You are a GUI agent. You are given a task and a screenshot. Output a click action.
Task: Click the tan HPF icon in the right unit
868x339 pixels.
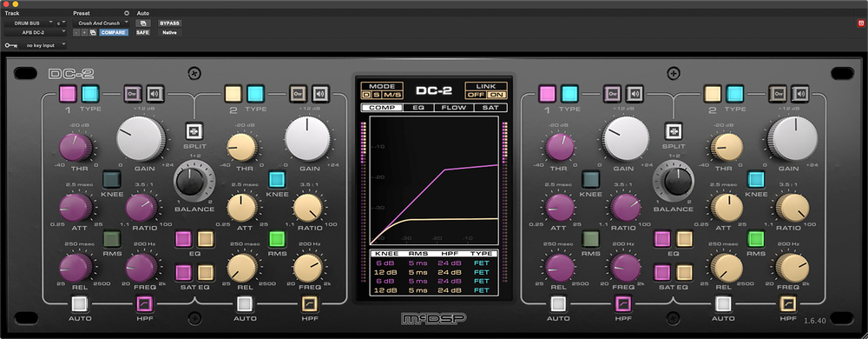pyautogui.click(x=788, y=303)
